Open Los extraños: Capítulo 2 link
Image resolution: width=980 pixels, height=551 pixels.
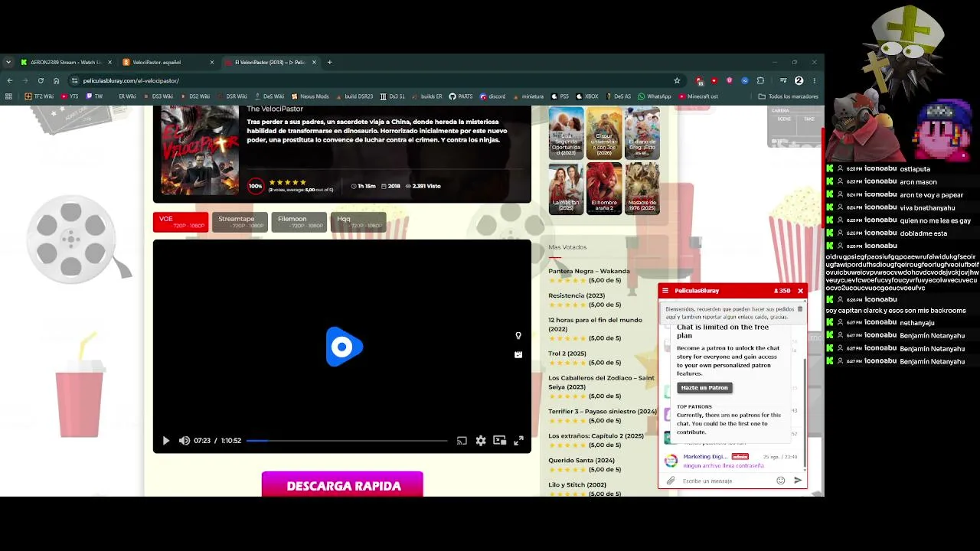596,436
